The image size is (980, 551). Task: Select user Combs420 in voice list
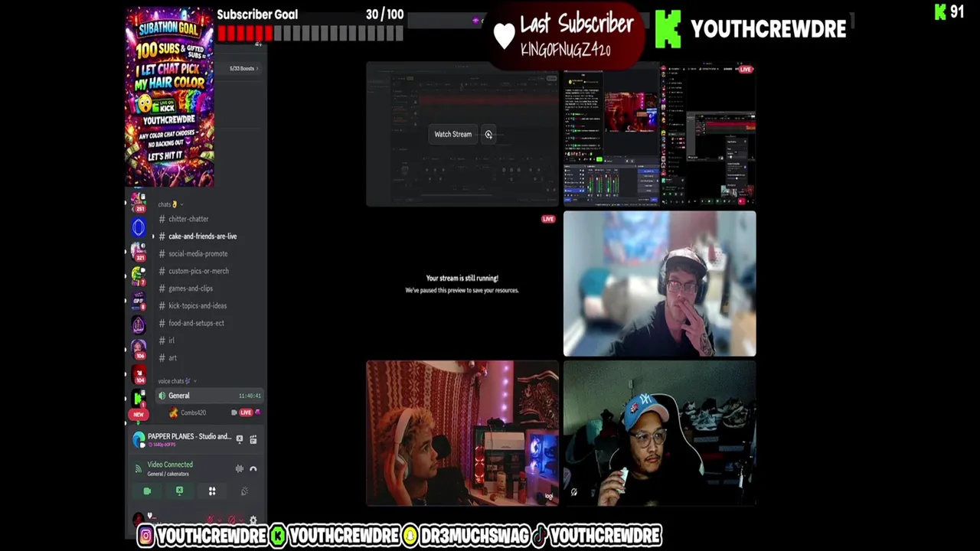point(193,413)
